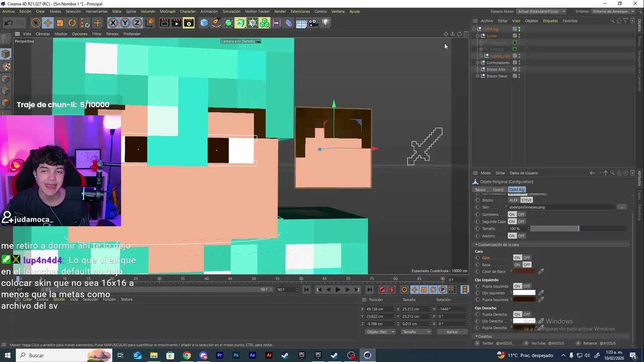Open the Extensiones menu
Image resolution: width=644 pixels, height=362 pixels.
click(300, 11)
